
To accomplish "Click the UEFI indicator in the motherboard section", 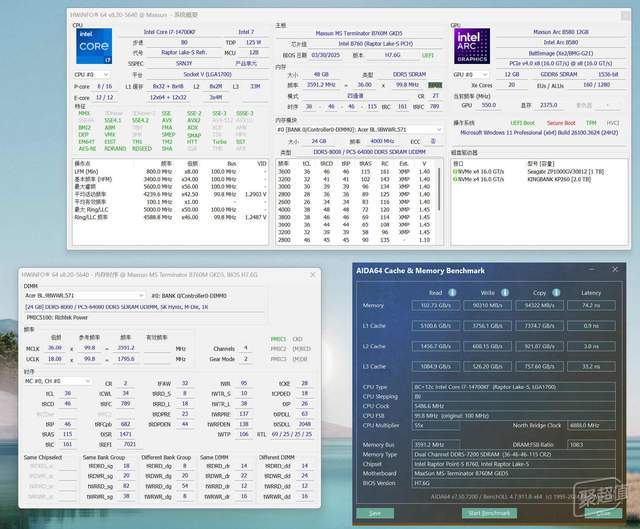I will coord(428,55).
